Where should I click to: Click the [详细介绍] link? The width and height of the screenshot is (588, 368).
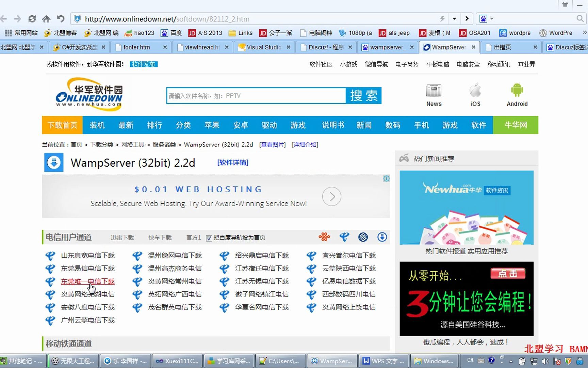click(305, 144)
